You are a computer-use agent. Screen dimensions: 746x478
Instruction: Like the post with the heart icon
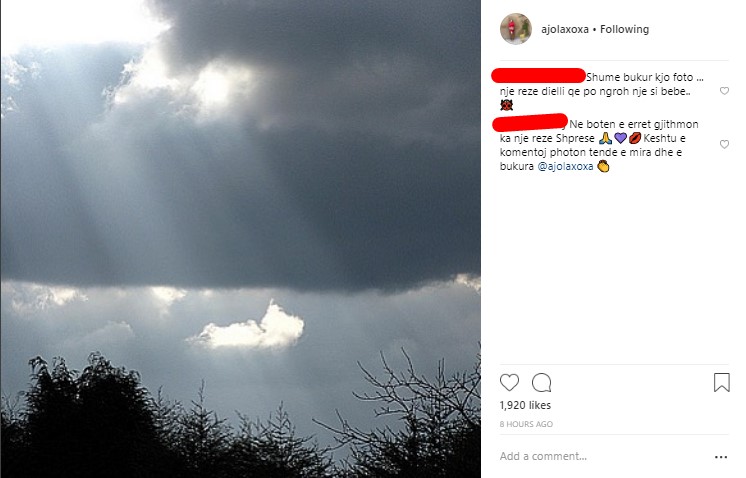pyautogui.click(x=509, y=382)
